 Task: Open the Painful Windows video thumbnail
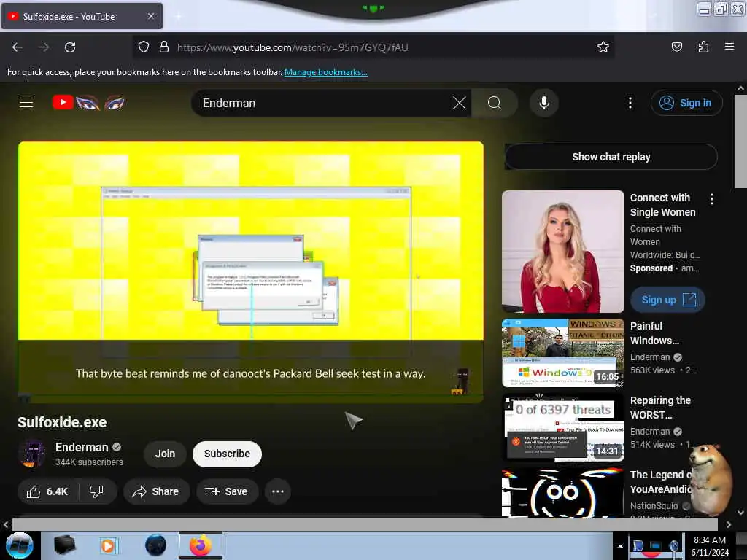[562, 353]
